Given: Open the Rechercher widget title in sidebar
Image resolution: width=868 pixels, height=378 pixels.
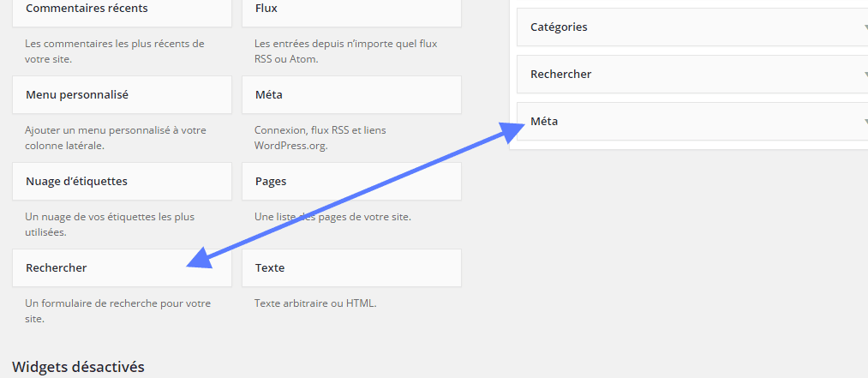Looking at the screenshot, I should click(x=560, y=75).
